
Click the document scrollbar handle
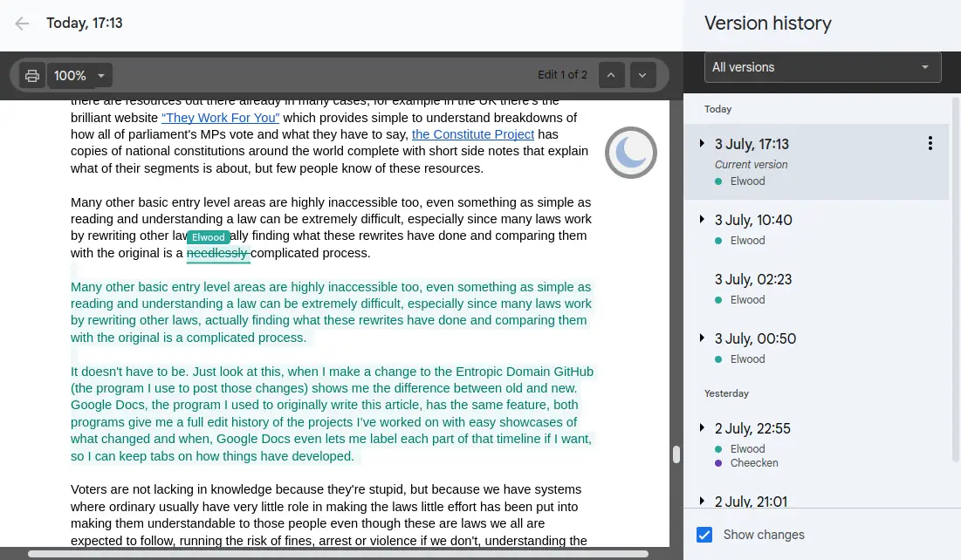coord(676,454)
